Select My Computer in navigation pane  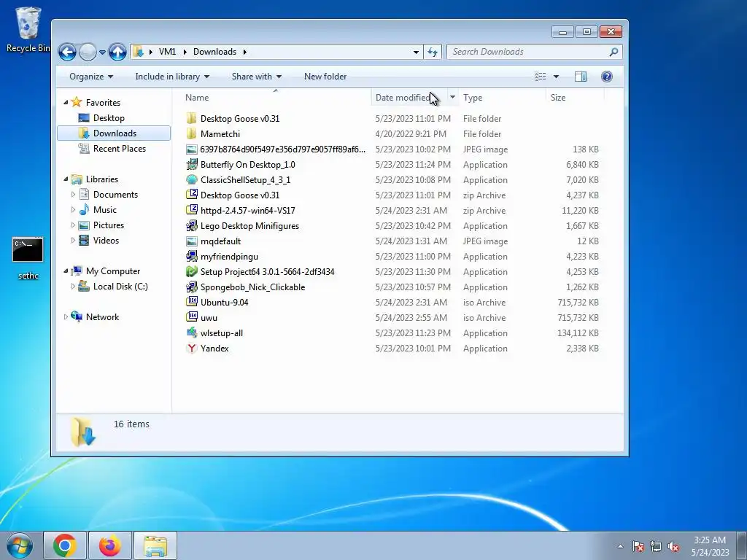tap(113, 271)
